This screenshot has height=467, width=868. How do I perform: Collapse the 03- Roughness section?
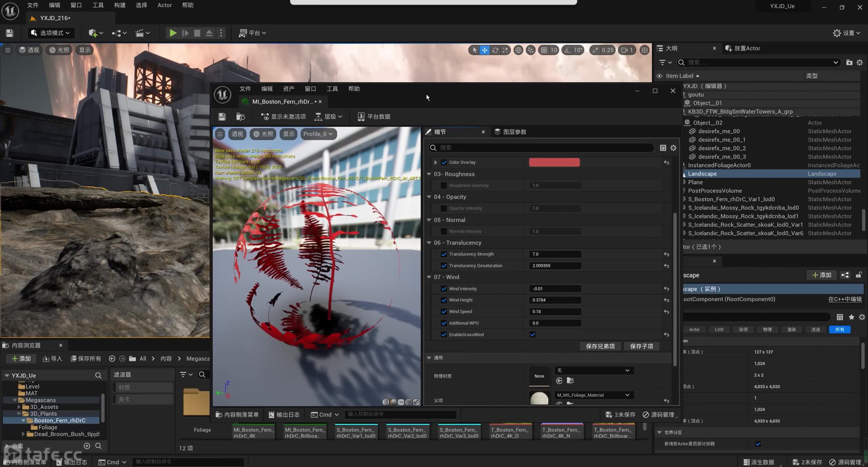tap(429, 174)
